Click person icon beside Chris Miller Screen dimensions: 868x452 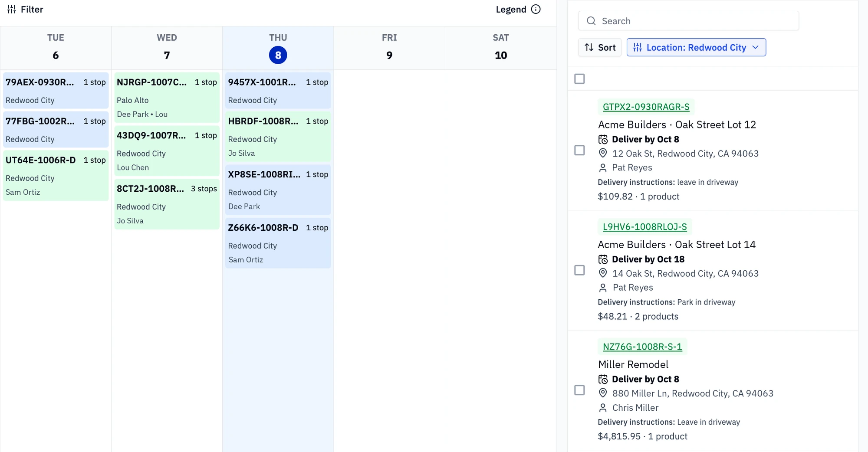pos(603,408)
